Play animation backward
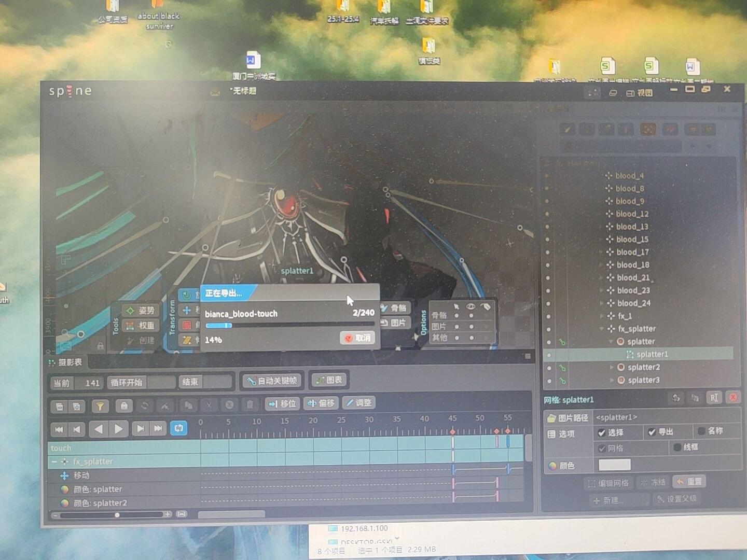747x560 pixels. coord(98,429)
